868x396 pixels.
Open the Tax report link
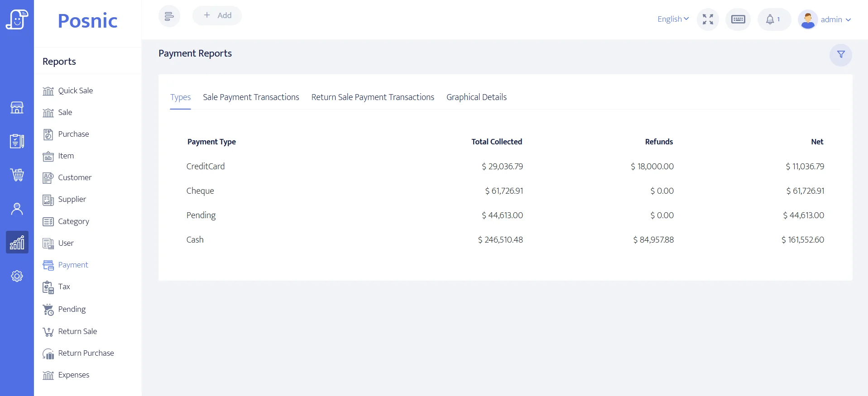64,287
